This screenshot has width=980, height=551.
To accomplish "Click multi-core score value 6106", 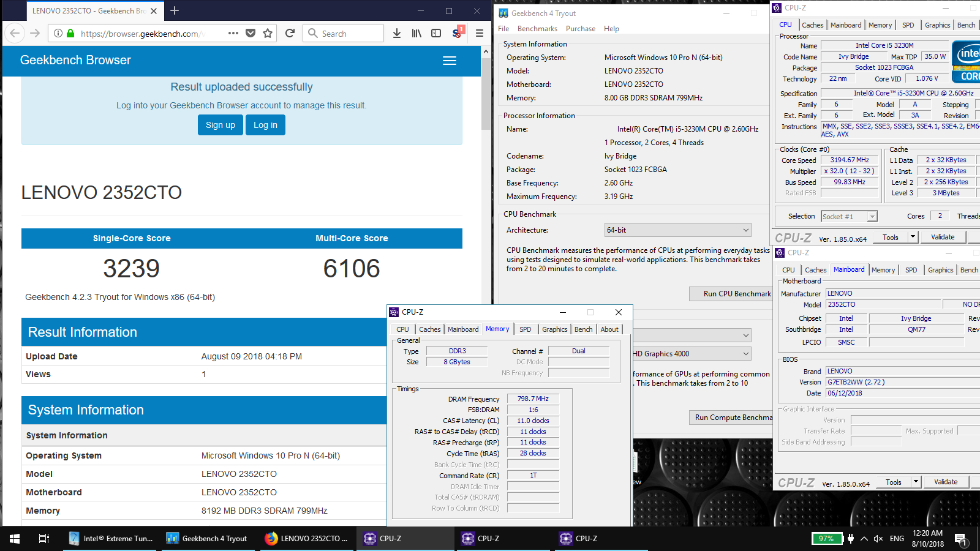I will pyautogui.click(x=352, y=269).
